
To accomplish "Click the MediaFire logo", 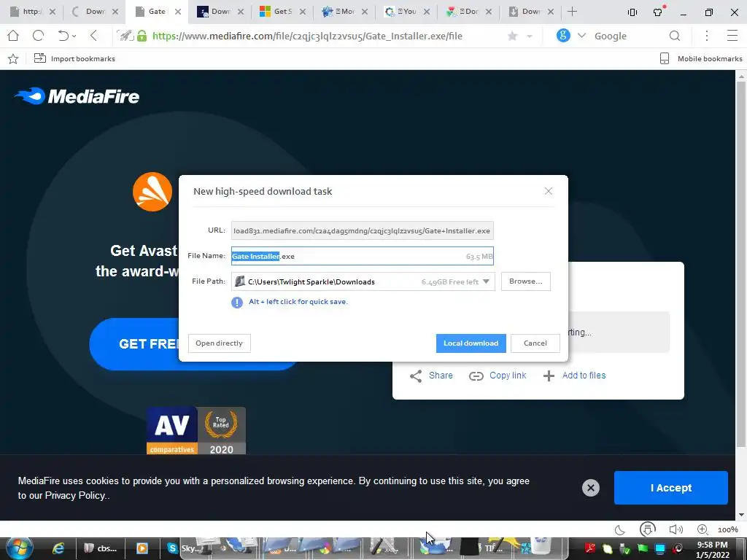I will click(x=77, y=97).
